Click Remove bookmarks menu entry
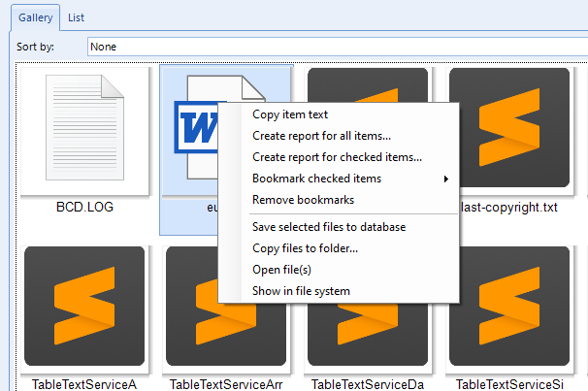588x391 pixels. tap(303, 200)
